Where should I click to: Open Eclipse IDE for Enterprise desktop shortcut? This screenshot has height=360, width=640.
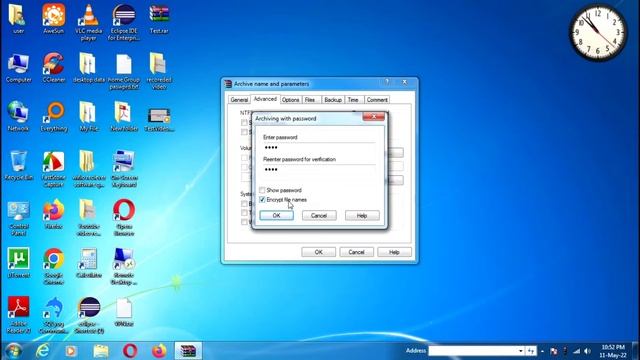tap(124, 22)
